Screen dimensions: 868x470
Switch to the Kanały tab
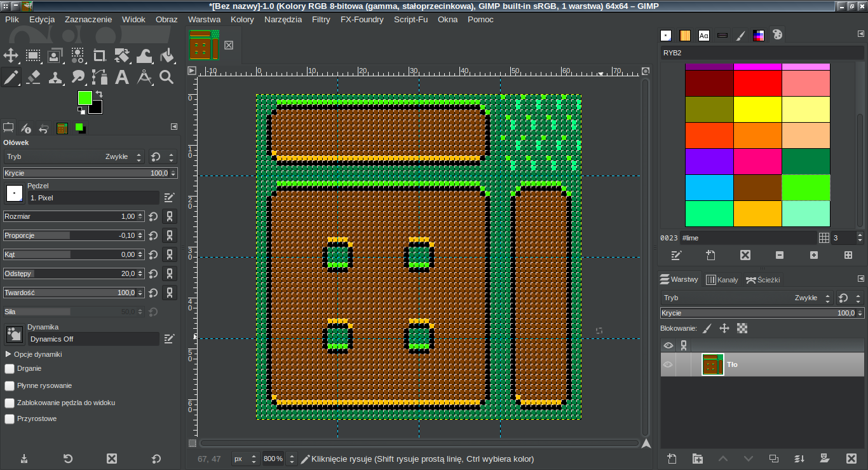pos(722,280)
